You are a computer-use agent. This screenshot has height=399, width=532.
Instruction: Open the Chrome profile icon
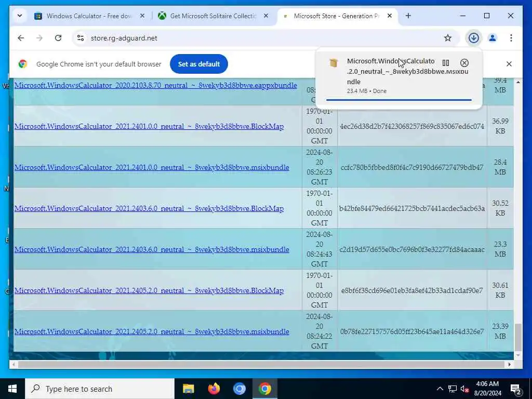coord(493,38)
